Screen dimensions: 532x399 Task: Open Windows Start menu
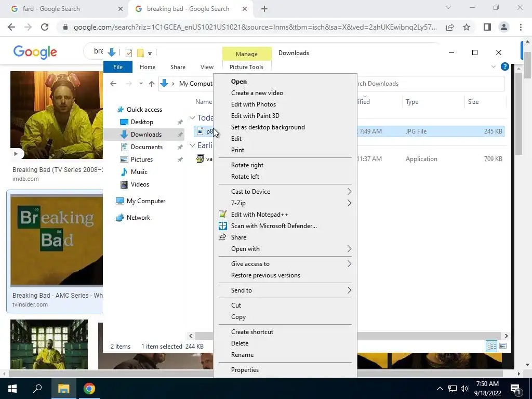click(12, 389)
